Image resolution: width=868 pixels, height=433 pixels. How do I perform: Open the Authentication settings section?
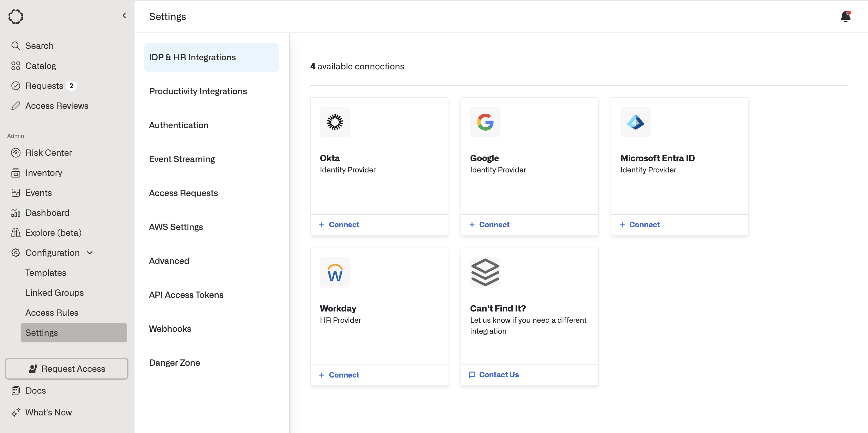click(178, 125)
